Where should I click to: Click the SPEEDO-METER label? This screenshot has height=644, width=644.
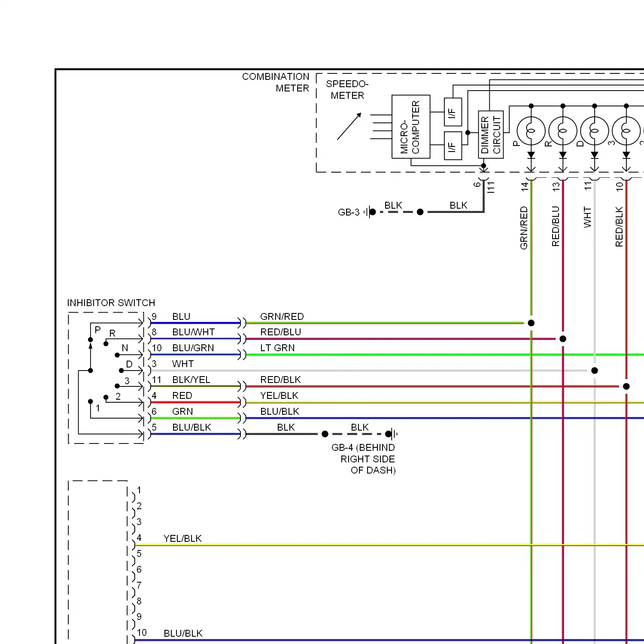(x=347, y=90)
